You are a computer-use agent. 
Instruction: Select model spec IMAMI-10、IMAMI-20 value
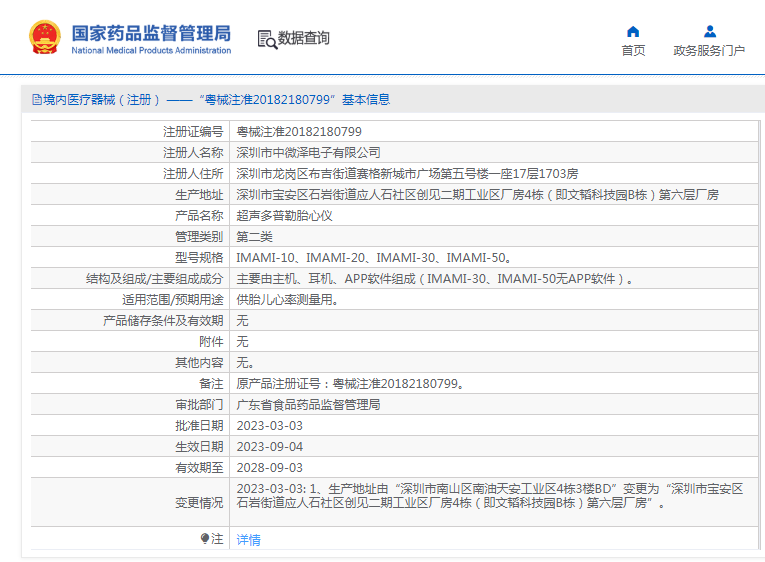[x=374, y=258]
